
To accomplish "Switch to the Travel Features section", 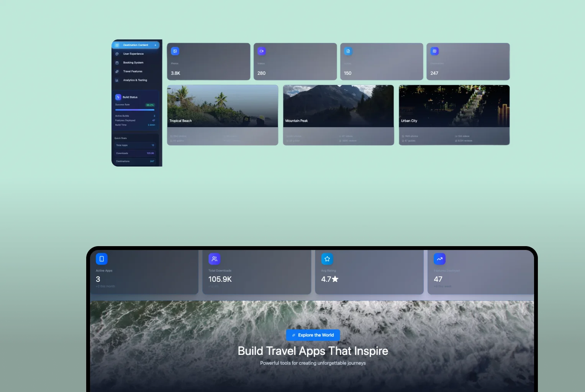I will coord(132,71).
